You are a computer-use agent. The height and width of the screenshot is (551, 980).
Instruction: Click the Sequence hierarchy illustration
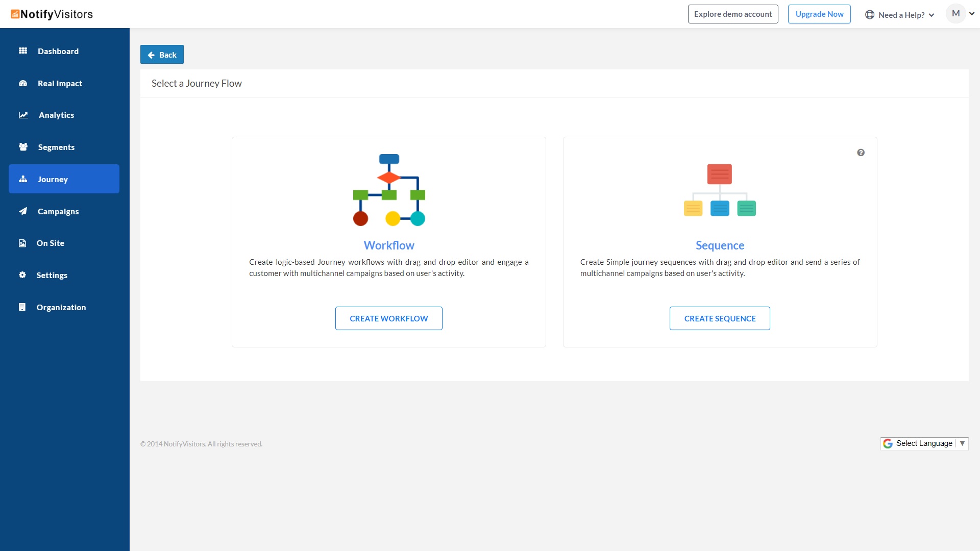point(720,190)
